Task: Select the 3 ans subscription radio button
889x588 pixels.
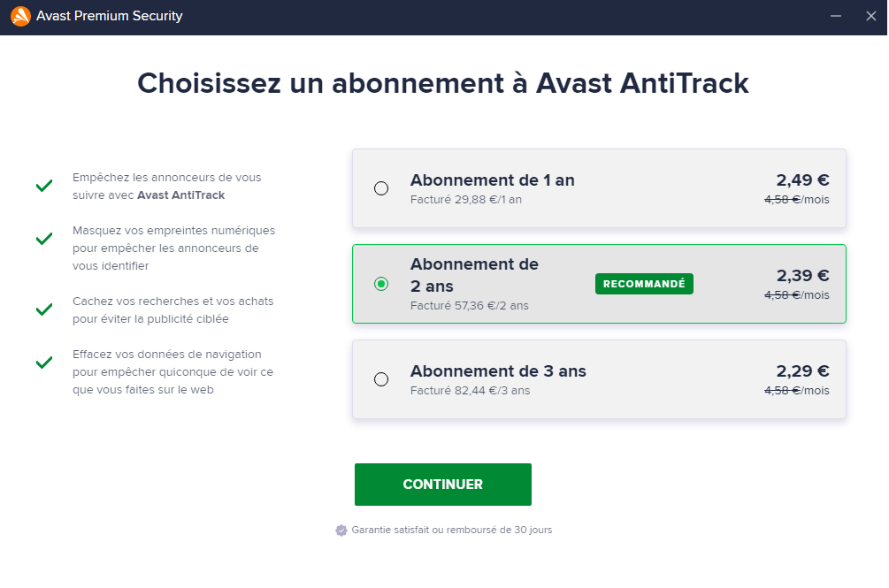Action: coord(381,379)
